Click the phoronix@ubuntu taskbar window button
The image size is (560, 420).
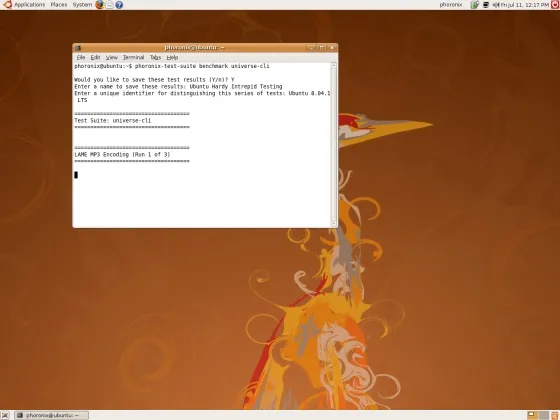[x=51, y=415]
